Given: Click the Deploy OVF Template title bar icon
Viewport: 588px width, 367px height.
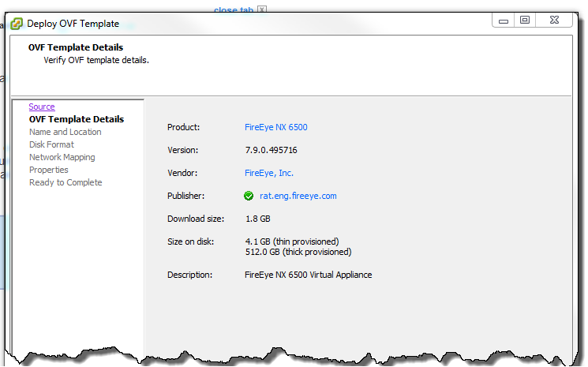Looking at the screenshot, I should [x=17, y=24].
